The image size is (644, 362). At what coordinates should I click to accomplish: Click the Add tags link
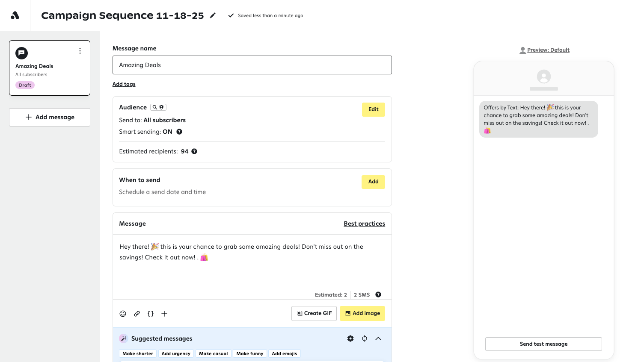pyautogui.click(x=124, y=84)
